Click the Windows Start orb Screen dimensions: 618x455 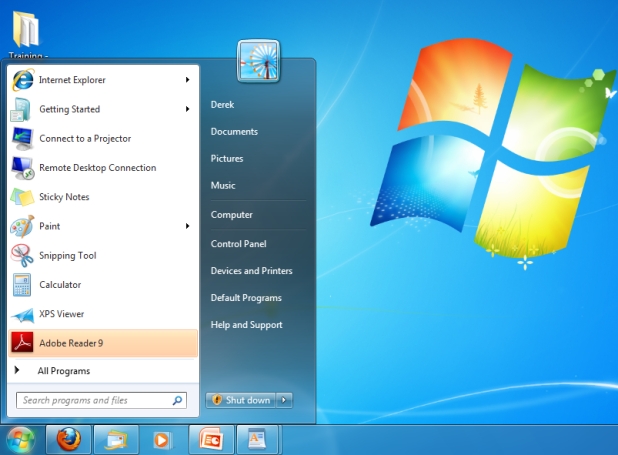20,440
